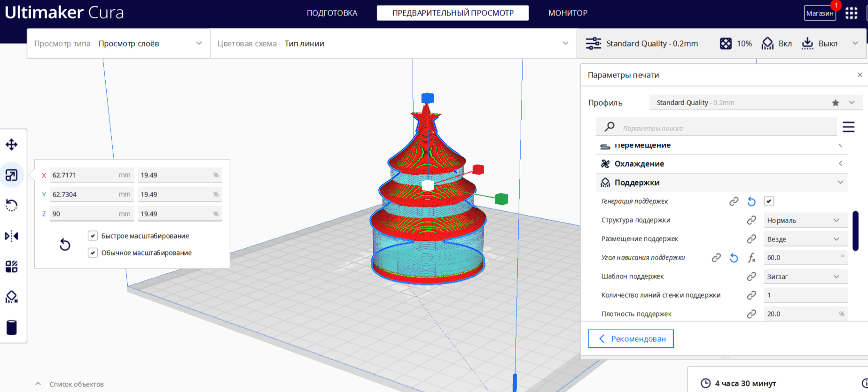Toggle Генерация поддержек checkbox
Image resolution: width=868 pixels, height=392 pixels.
769,201
